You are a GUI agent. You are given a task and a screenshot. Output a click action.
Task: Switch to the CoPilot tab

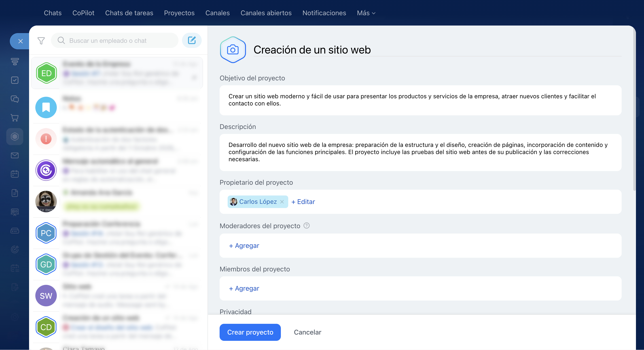pyautogui.click(x=83, y=13)
